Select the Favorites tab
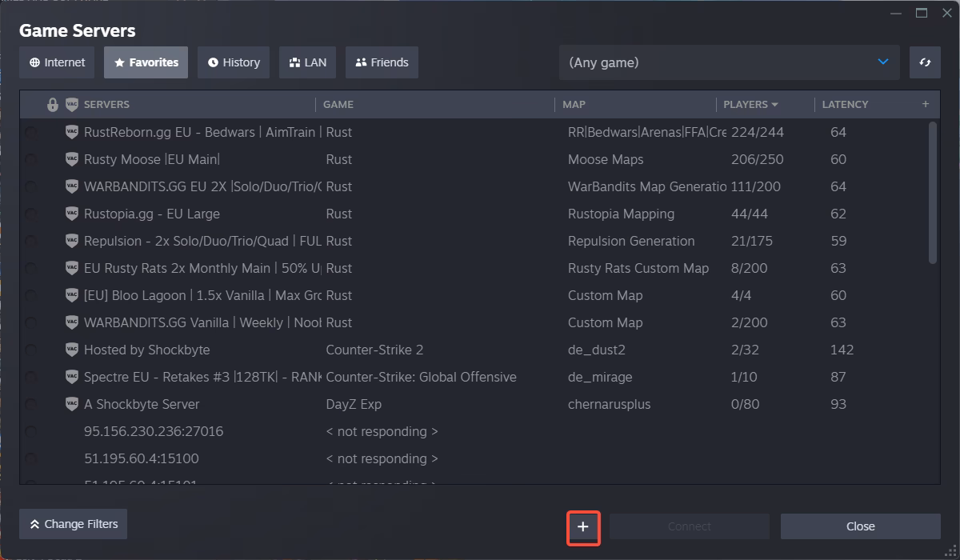 [x=146, y=62]
